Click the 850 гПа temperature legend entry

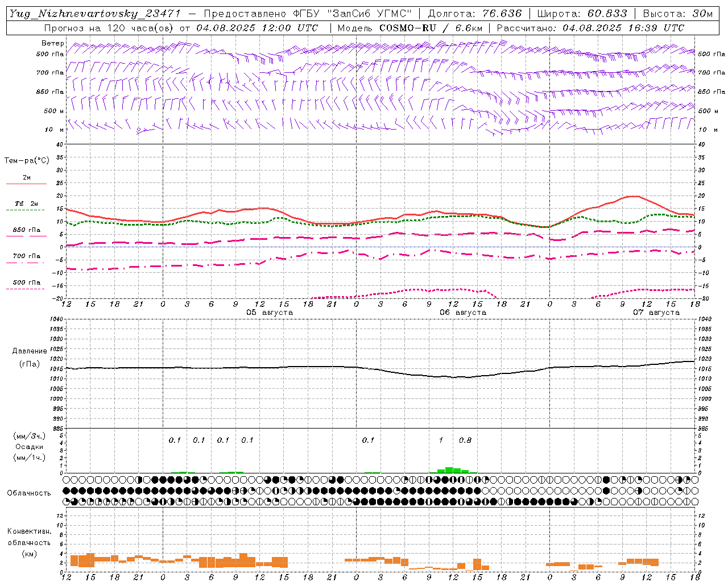(x=27, y=230)
